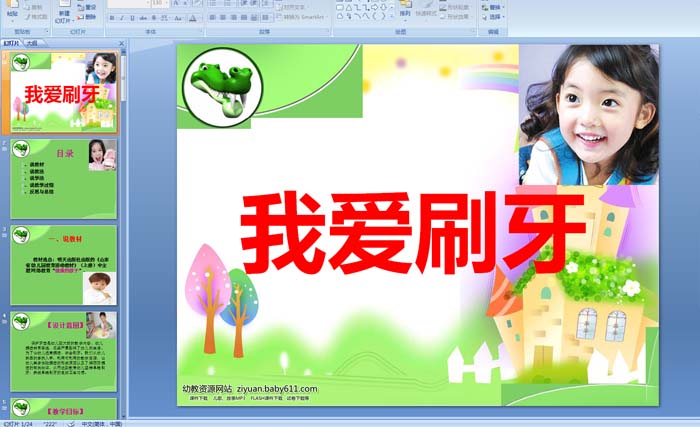
Task: Select the Right Arrow shape in gallery
Action: pyautogui.click(x=374, y=7)
